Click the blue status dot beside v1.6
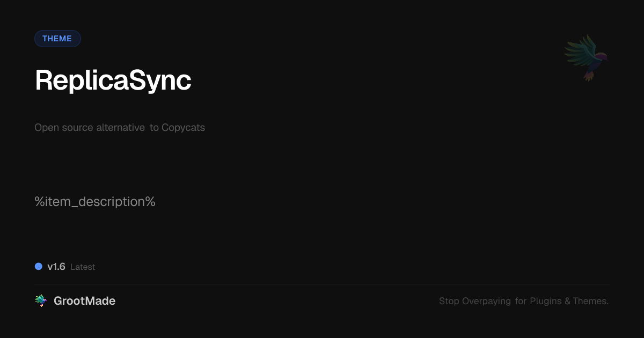Image resolution: width=644 pixels, height=338 pixels. [39, 266]
